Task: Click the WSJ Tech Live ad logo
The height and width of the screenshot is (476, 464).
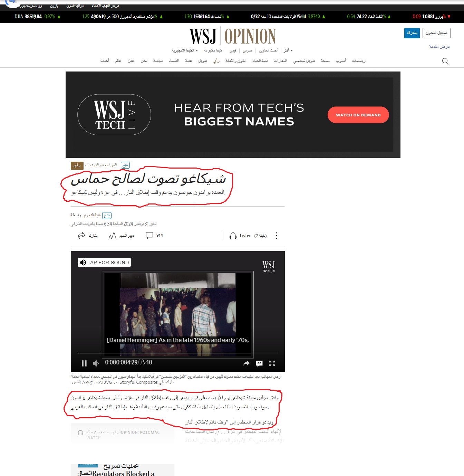Action: [114, 115]
